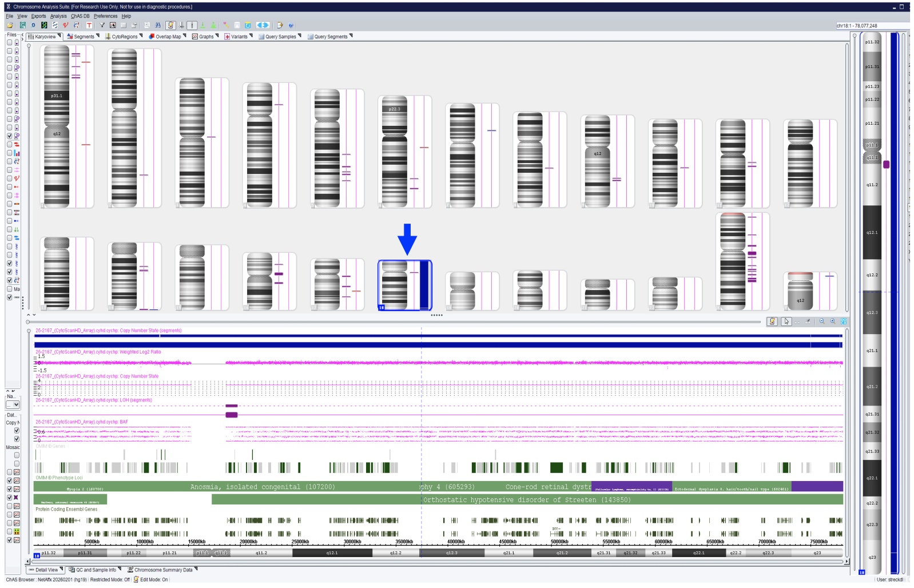Click the binoculars find icon in toolbar

[158, 25]
